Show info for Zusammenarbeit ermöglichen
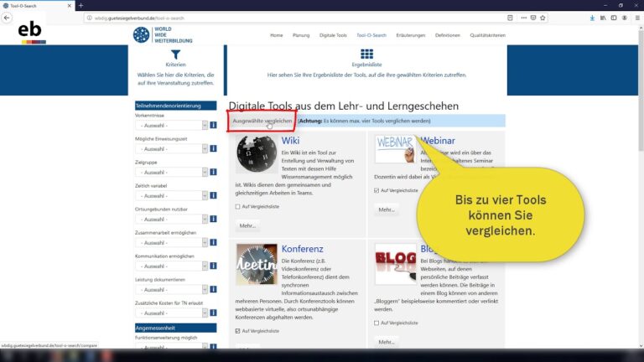 (x=213, y=242)
